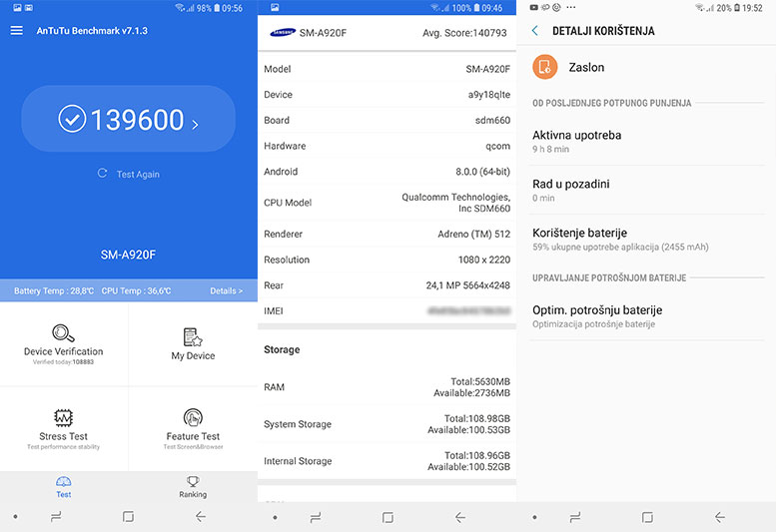
Task: Tap the DETALJI KORIŠTENJA title
Action: (x=603, y=31)
